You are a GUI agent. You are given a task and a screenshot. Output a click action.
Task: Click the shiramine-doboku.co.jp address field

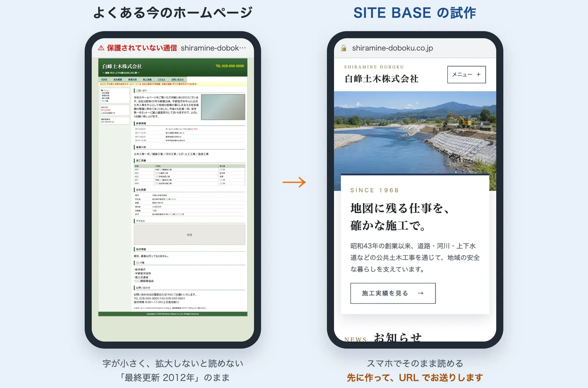click(x=392, y=48)
